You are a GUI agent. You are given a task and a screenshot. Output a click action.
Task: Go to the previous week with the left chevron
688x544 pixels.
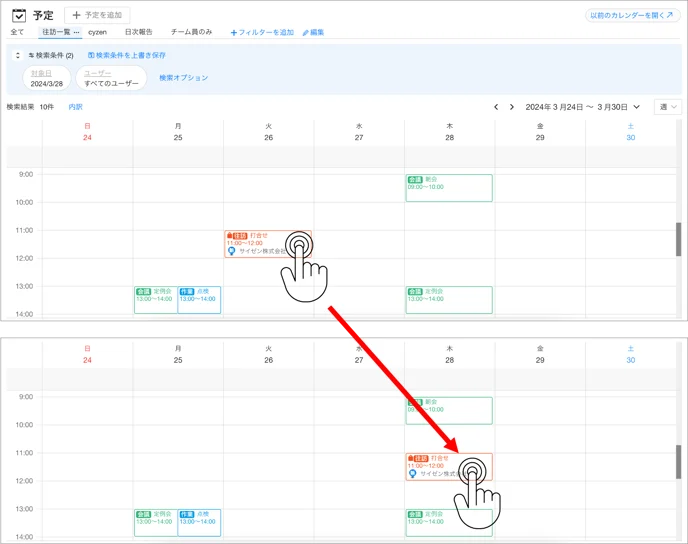pyautogui.click(x=496, y=107)
